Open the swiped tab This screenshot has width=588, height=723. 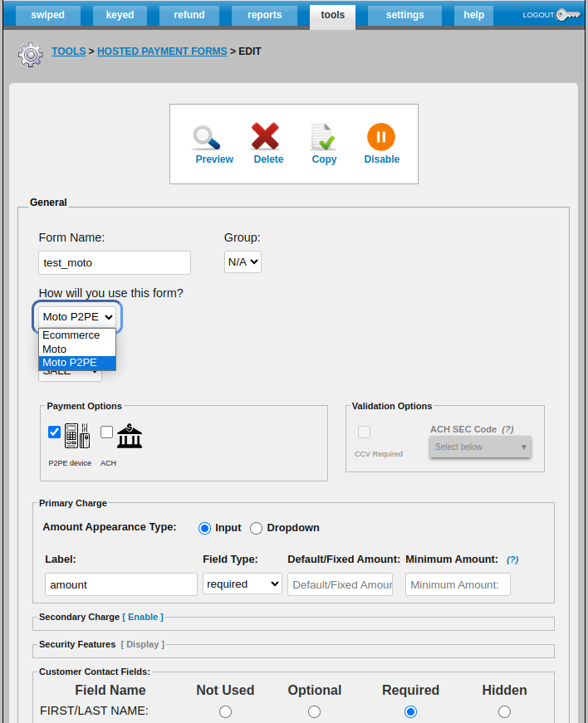point(48,15)
